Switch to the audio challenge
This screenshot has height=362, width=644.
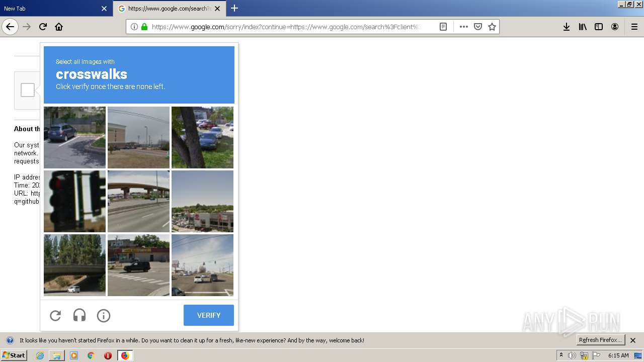[79, 315]
